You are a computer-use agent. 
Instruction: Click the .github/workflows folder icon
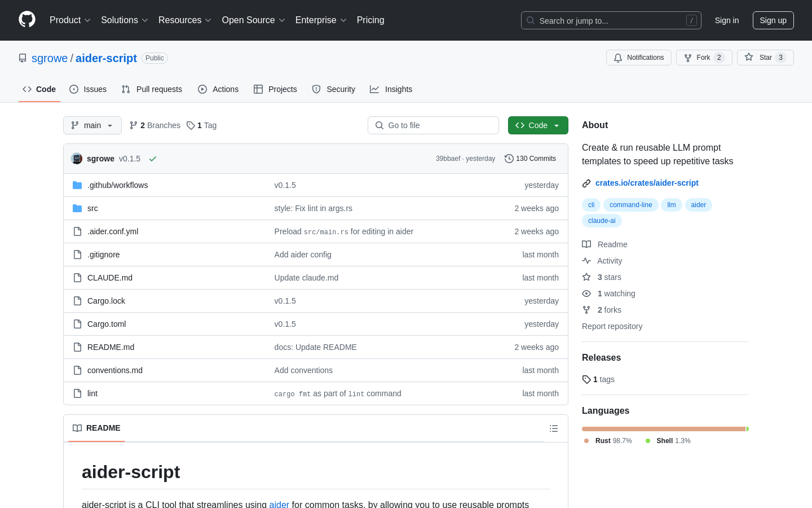pos(77,185)
